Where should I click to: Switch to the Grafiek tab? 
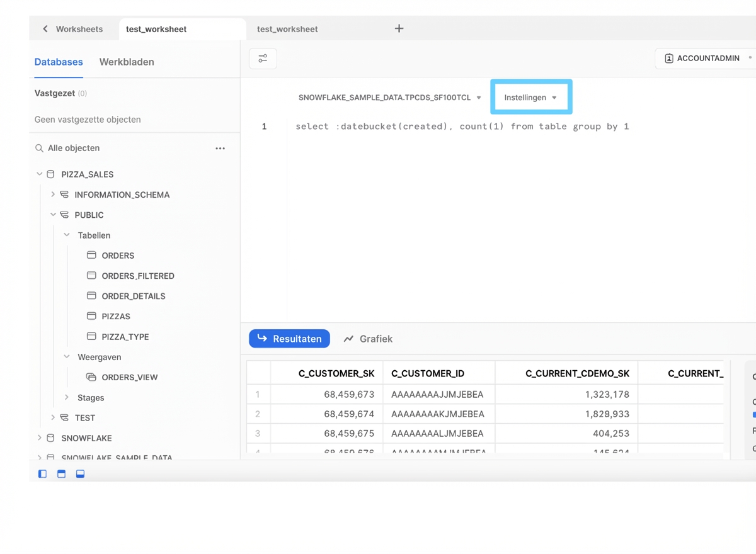[368, 339]
